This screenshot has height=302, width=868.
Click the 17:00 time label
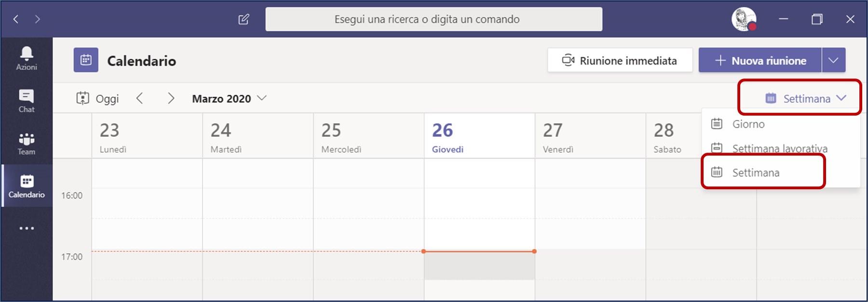pos(72,257)
